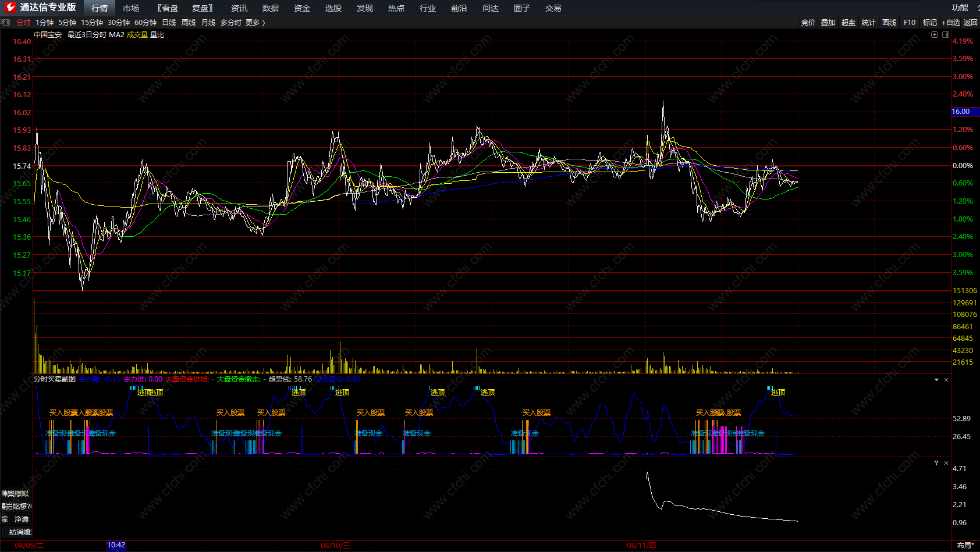
Task: Switch to the 周线 weekly chart
Action: tap(189, 23)
